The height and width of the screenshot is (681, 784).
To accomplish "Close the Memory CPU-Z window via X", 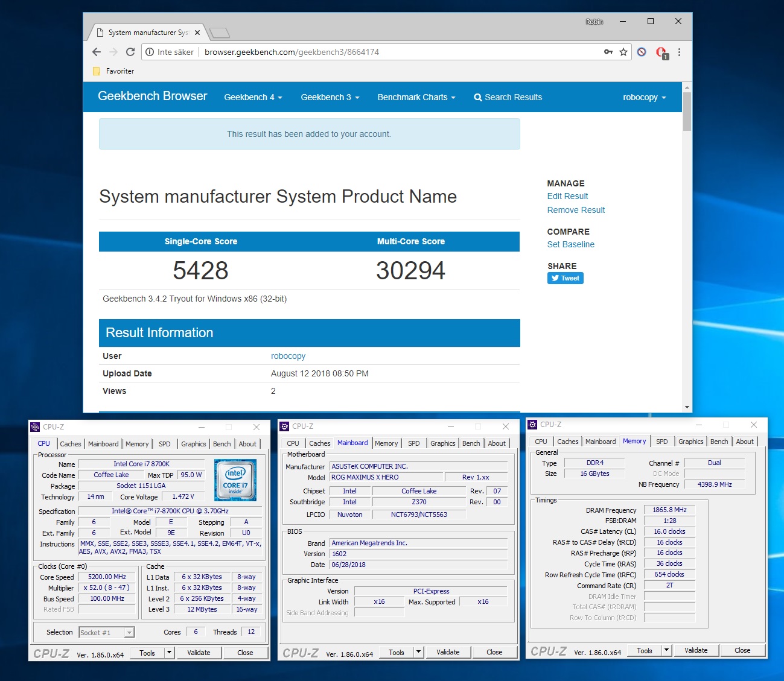I will 753,425.
